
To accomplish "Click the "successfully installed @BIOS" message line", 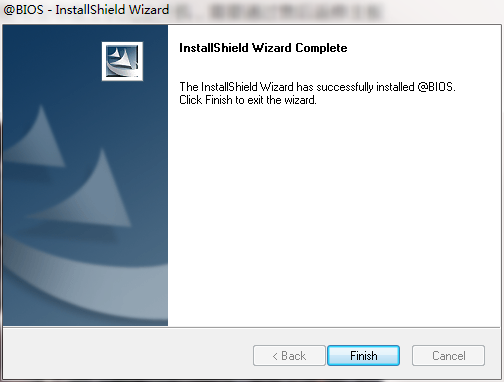I will 317,87.
